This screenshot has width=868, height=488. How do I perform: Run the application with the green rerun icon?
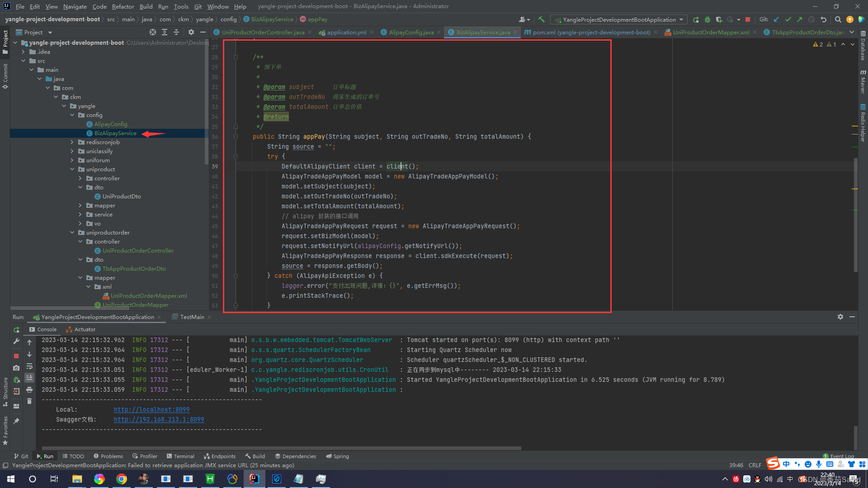coord(696,19)
